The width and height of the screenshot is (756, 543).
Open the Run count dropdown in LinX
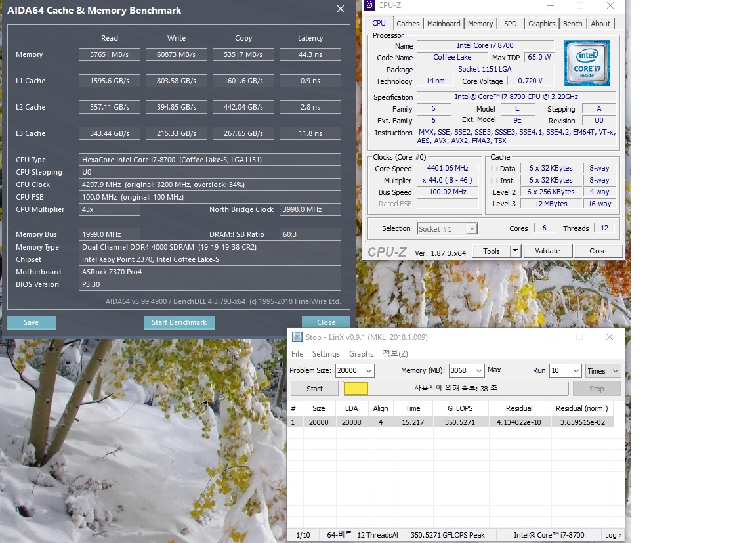[x=576, y=370]
